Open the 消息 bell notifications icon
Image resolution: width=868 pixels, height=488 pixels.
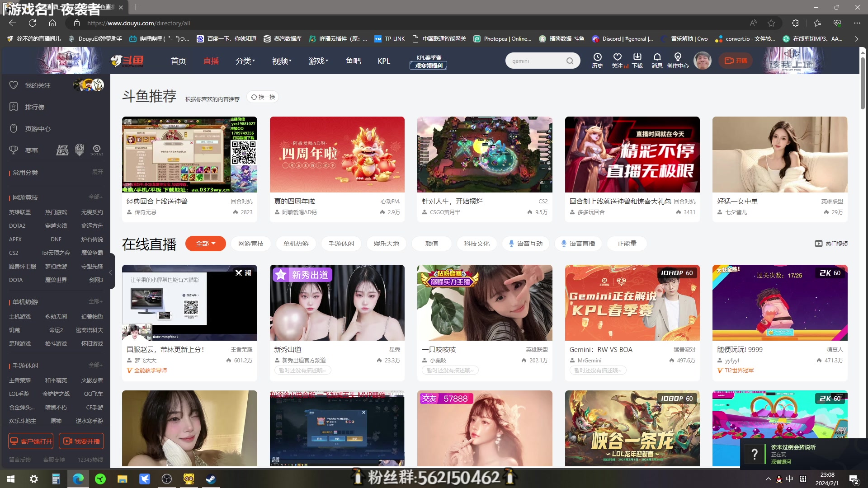point(657,61)
